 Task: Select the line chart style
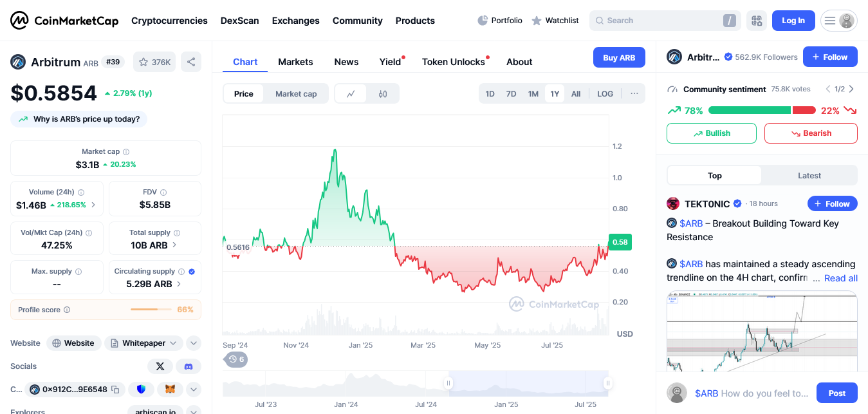click(x=351, y=94)
